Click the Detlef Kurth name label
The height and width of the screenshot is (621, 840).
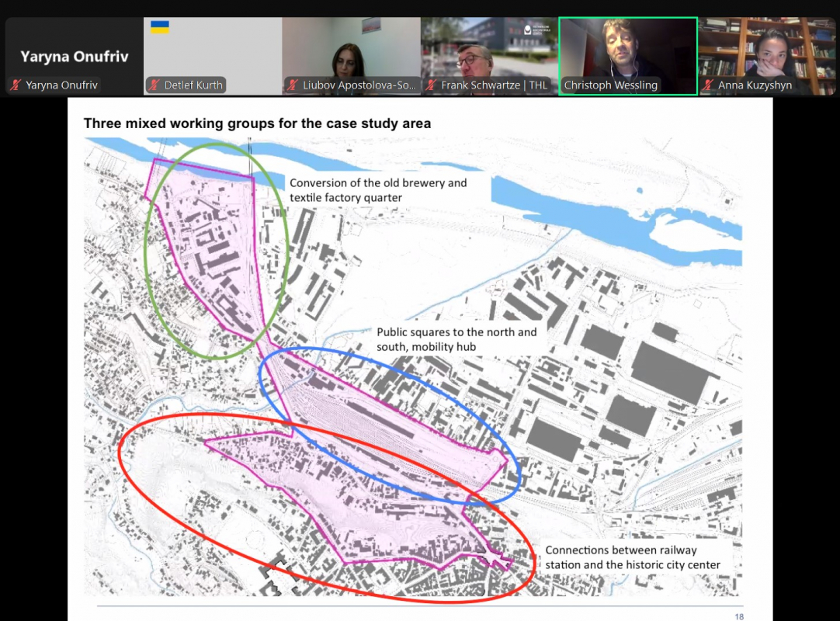pyautogui.click(x=193, y=85)
